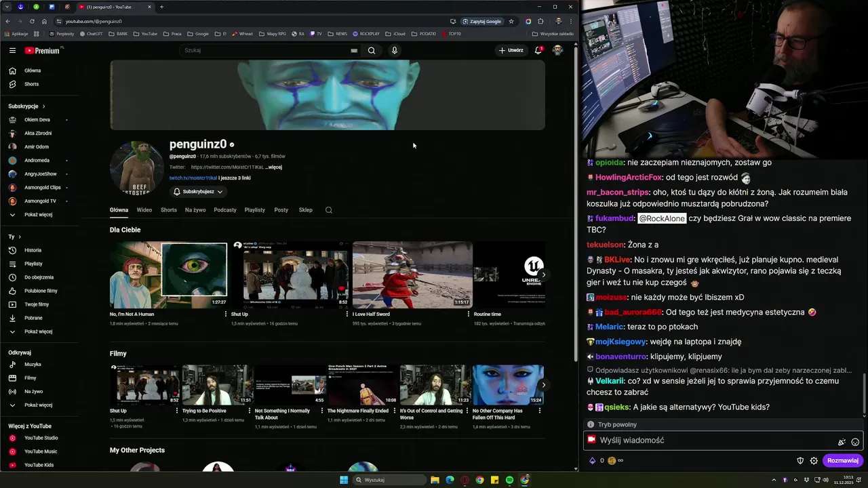Open Spotify from the Windows taskbar
This screenshot has height=488, width=868.
[509, 480]
